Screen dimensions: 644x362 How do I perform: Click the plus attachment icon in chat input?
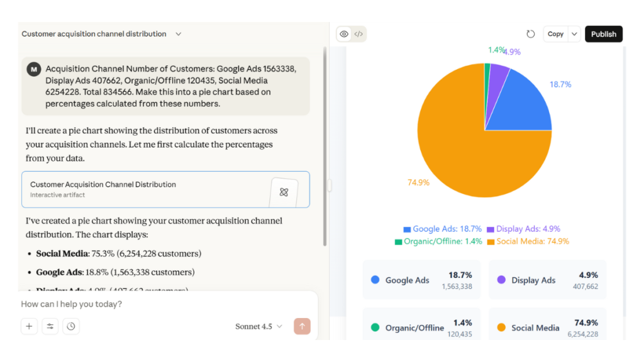[29, 326]
